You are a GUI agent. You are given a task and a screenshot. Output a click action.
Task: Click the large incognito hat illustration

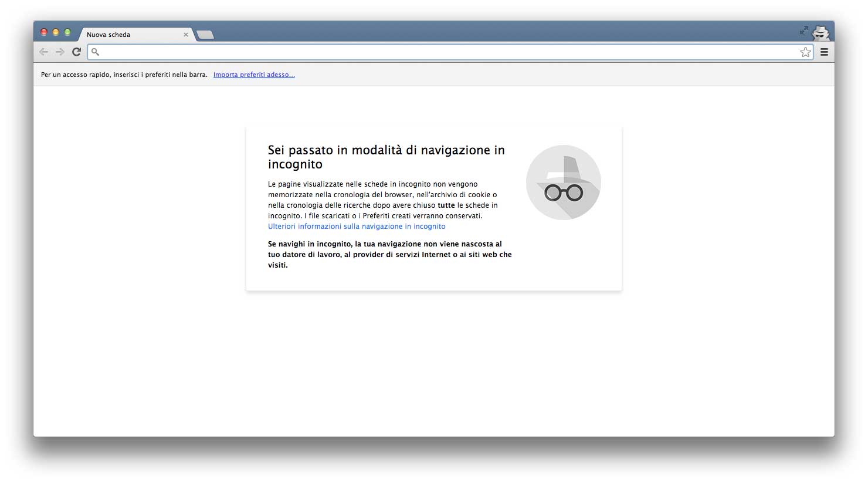[564, 183]
